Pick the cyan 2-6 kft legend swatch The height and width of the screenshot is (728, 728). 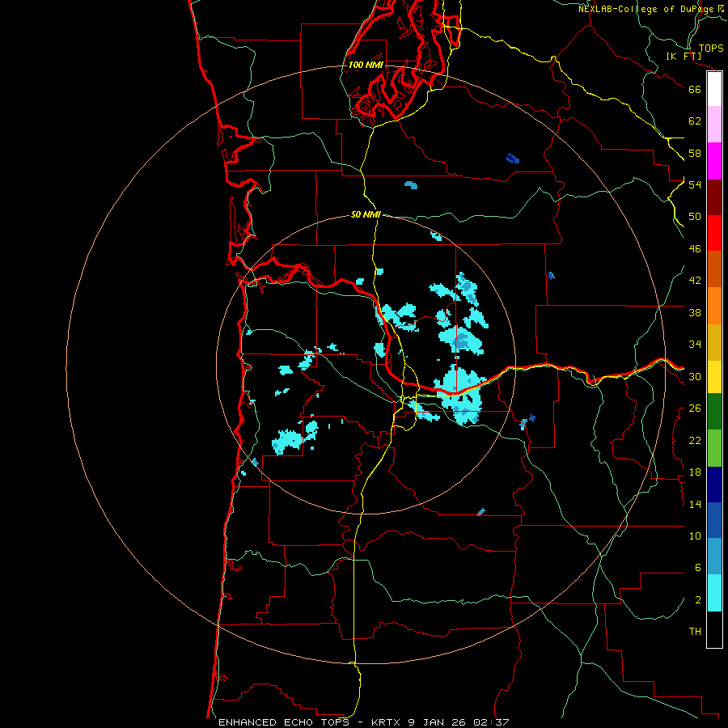714,593
